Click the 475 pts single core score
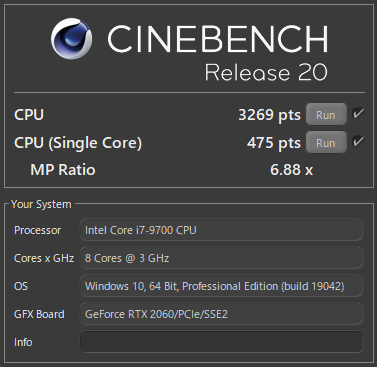The width and height of the screenshot is (377, 367). (x=274, y=143)
